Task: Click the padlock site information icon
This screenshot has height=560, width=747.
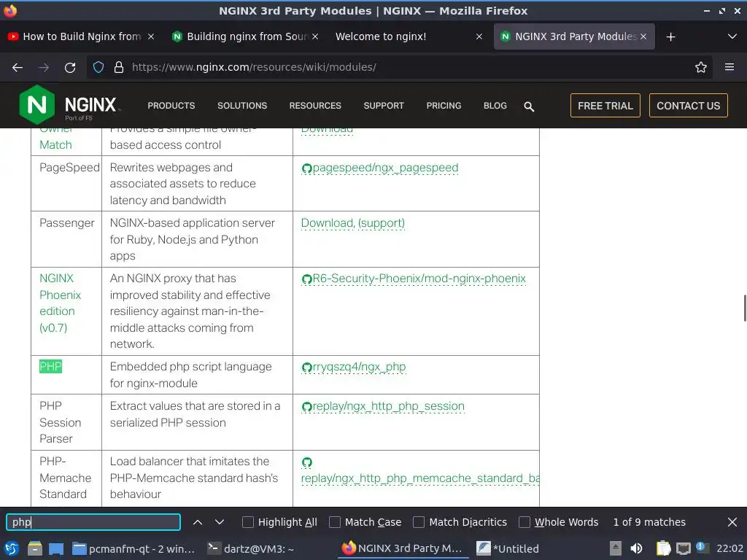Action: [119, 67]
